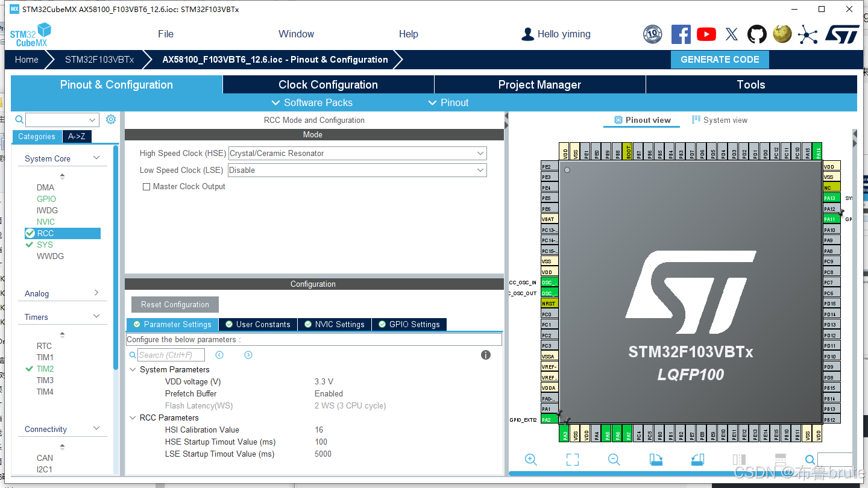Collapse the RCC Parameters group

click(x=133, y=418)
